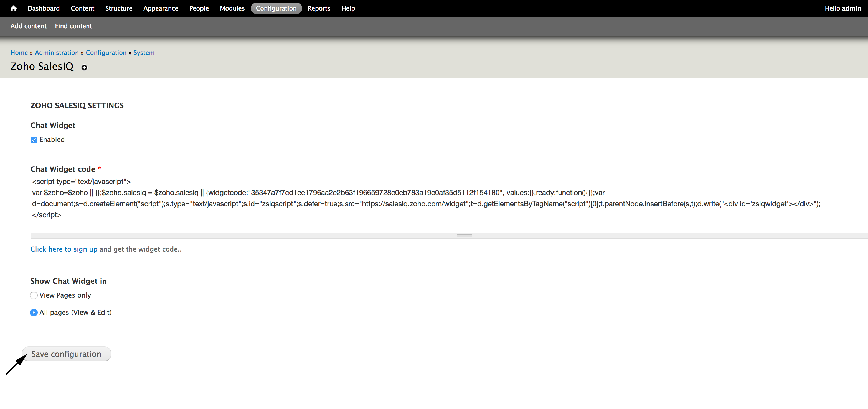Open the Appearance menu item
Screen dimensions: 868x409
tap(160, 8)
